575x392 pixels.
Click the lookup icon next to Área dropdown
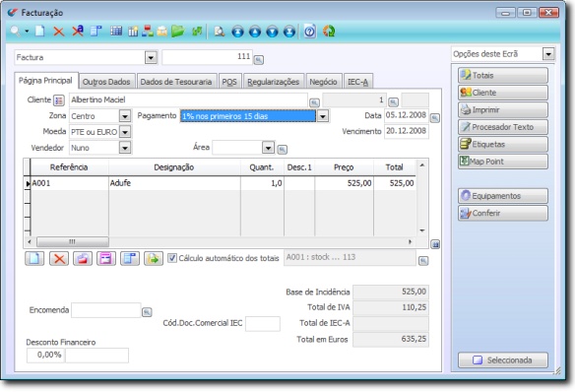click(282, 150)
